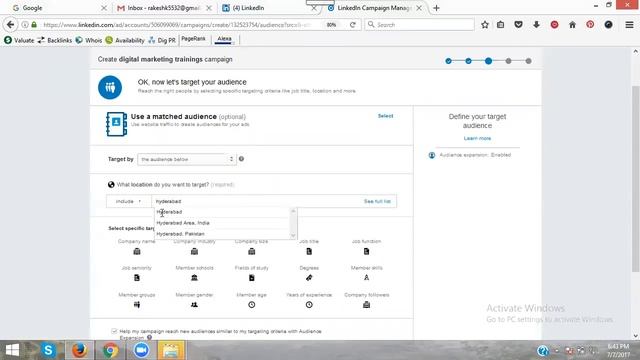Click the Whois toolbar item
The image size is (640, 360).
[89, 40]
